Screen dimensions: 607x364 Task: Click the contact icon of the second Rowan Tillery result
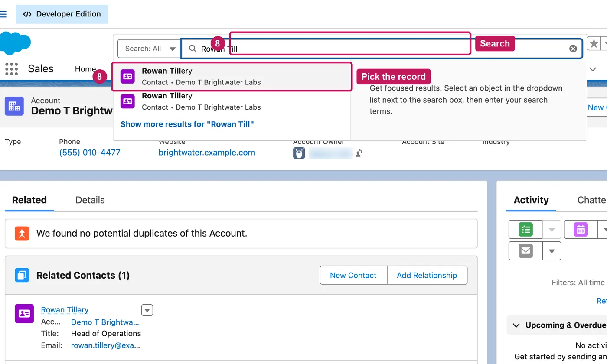pos(127,101)
